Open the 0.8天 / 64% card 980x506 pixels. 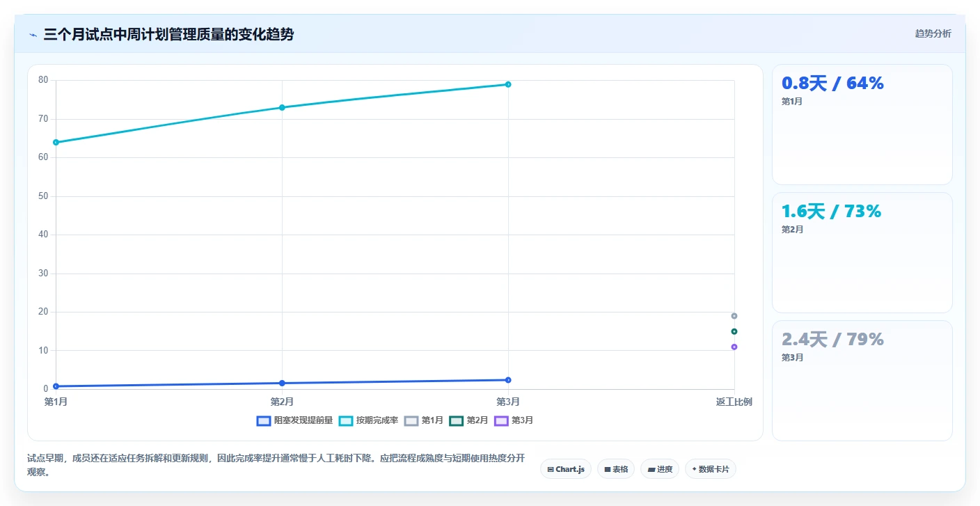(862, 125)
